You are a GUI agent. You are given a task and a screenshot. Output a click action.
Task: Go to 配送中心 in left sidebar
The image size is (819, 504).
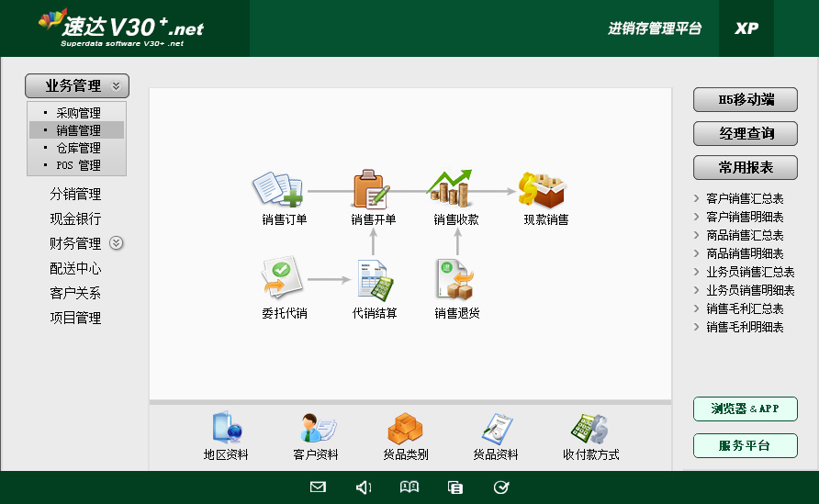coord(75,268)
